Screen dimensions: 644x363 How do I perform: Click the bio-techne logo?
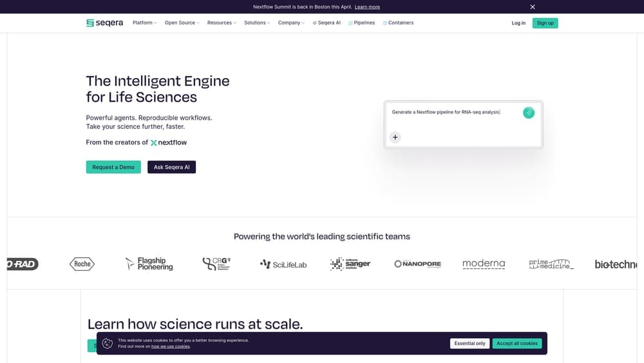[616, 264]
